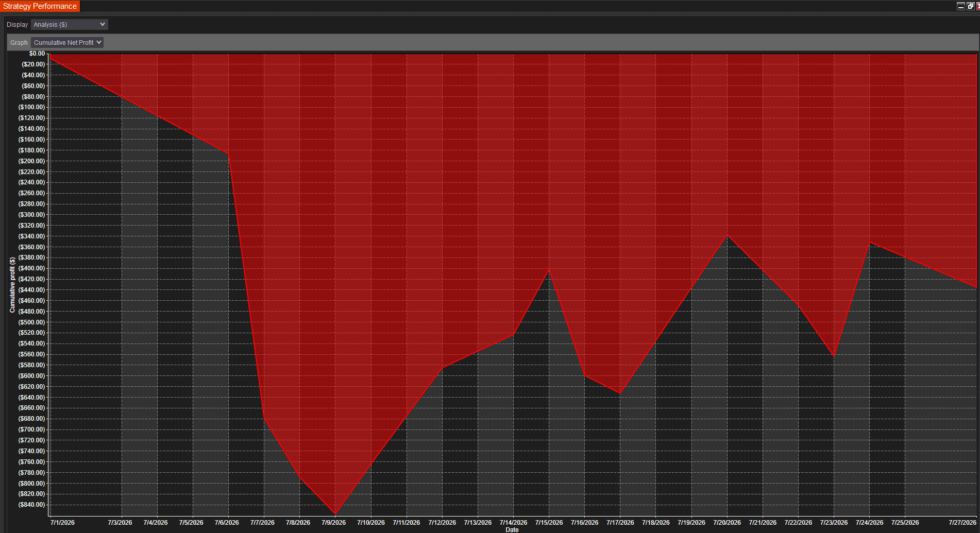980x533 pixels.
Task: Open the Display Analysis ($) dropdown
Action: point(69,24)
